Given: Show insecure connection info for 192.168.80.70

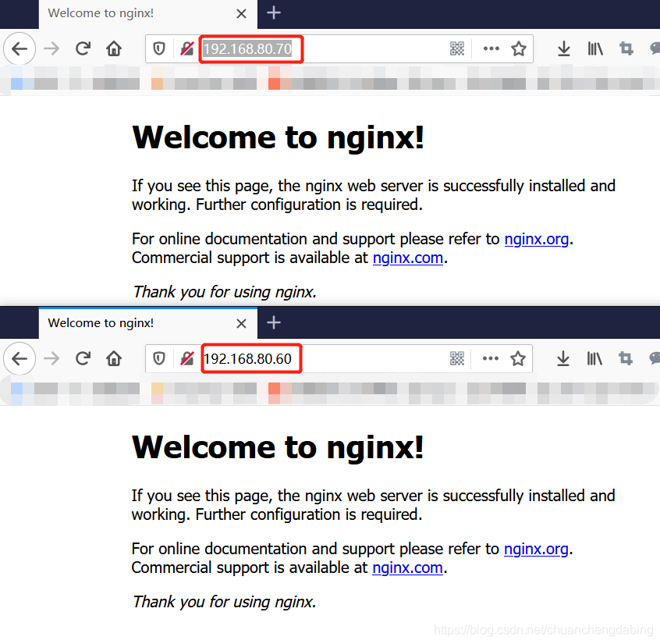Looking at the screenshot, I should tap(187, 49).
